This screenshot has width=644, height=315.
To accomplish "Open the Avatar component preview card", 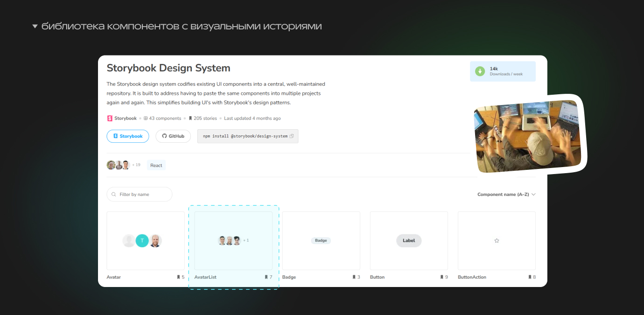I will 146,241.
